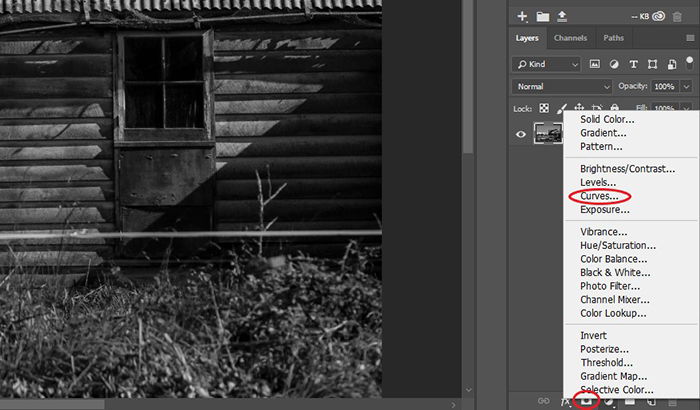Toggle lock transparent pixels option
Image resolution: width=700 pixels, height=410 pixels.
tap(544, 108)
